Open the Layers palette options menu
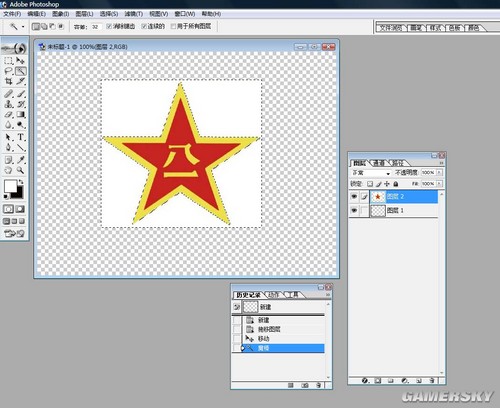 click(442, 163)
